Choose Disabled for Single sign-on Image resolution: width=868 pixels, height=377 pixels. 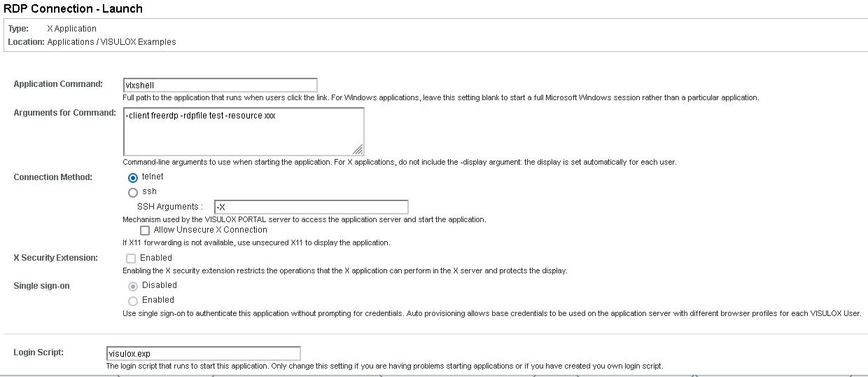tap(133, 286)
